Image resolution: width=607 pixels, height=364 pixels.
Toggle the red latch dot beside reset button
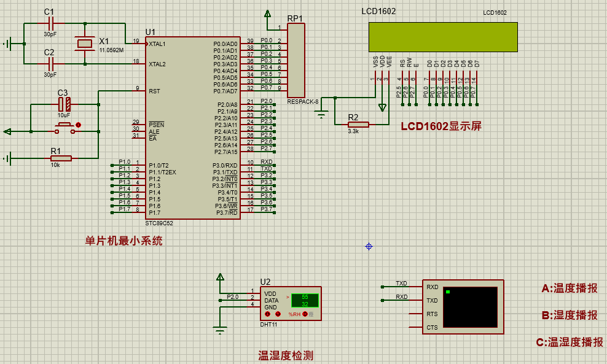coord(78,125)
